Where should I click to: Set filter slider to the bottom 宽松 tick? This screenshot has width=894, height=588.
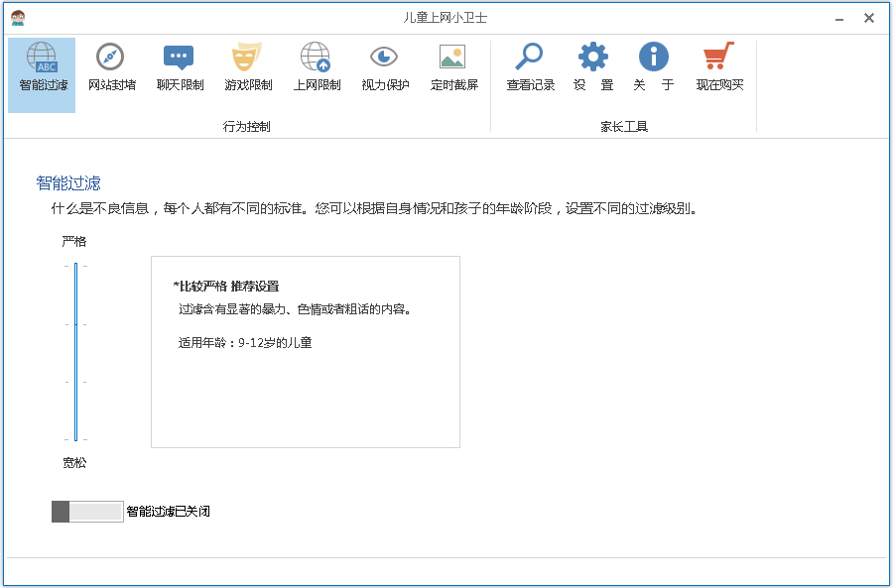point(76,438)
